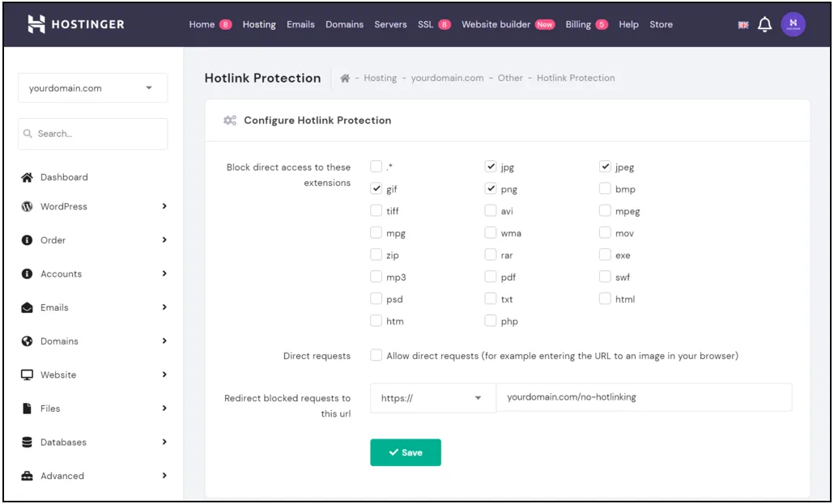The height and width of the screenshot is (504, 834).
Task: Open Help in top navigation
Action: pyautogui.click(x=628, y=24)
